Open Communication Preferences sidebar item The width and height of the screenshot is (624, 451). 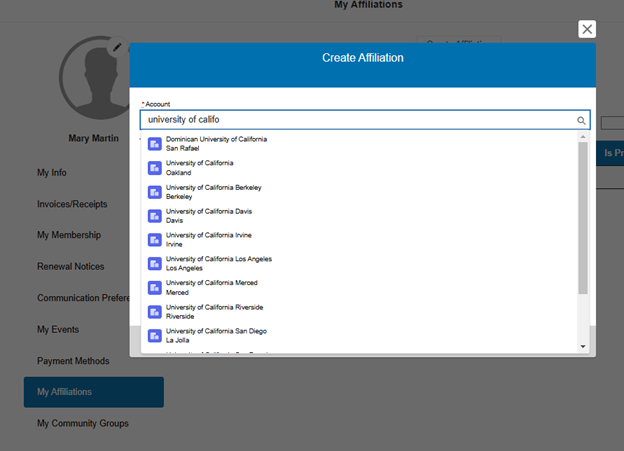pos(83,298)
